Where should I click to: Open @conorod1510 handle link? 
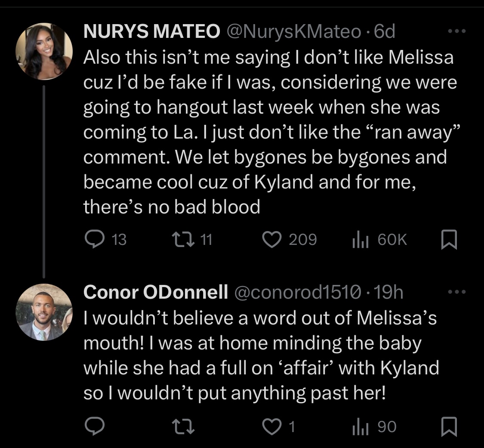click(298, 292)
